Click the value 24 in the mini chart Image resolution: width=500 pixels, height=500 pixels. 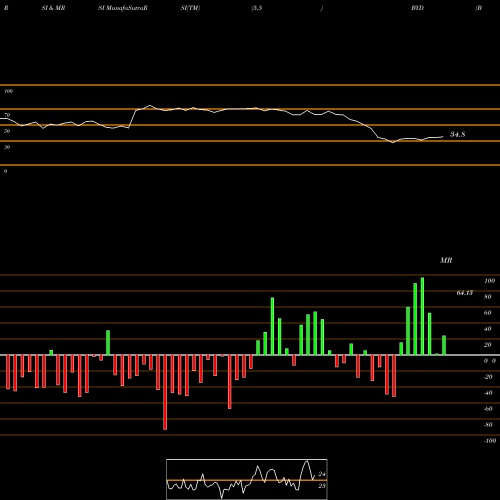[x=322, y=474]
